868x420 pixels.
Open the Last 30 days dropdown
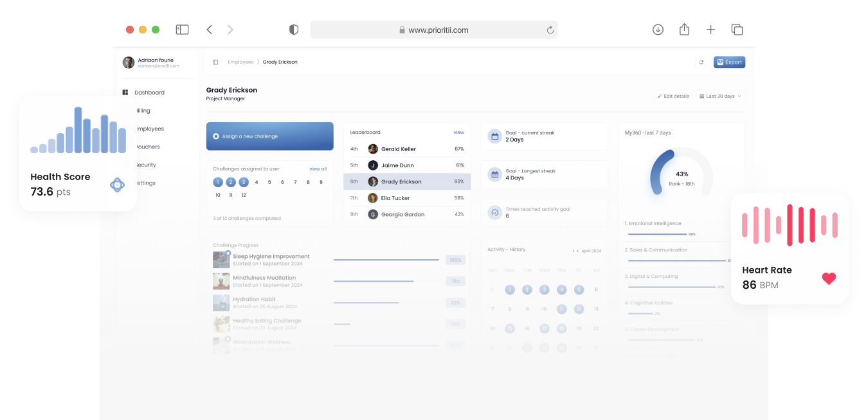(x=719, y=95)
